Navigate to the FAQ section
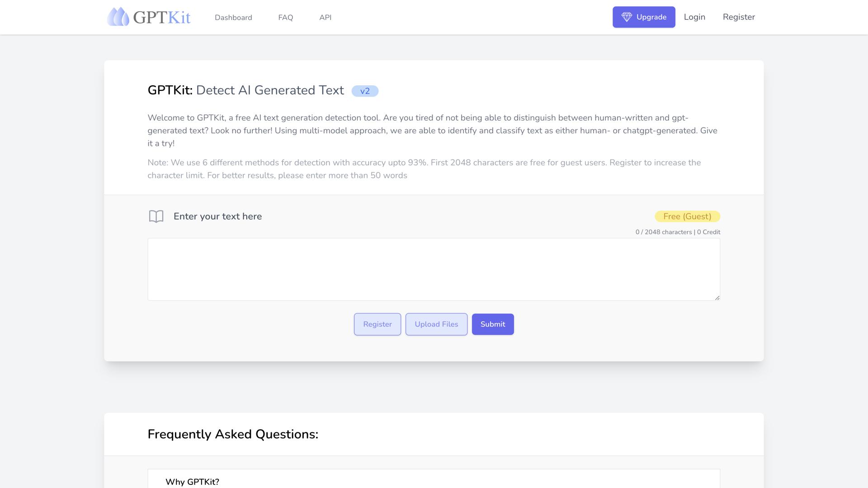This screenshot has height=488, width=868. point(285,18)
